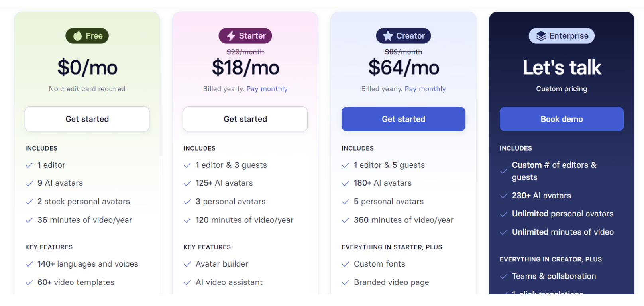This screenshot has width=644, height=306.
Task: Click checkmark beside Custom fonts
Action: (346, 264)
